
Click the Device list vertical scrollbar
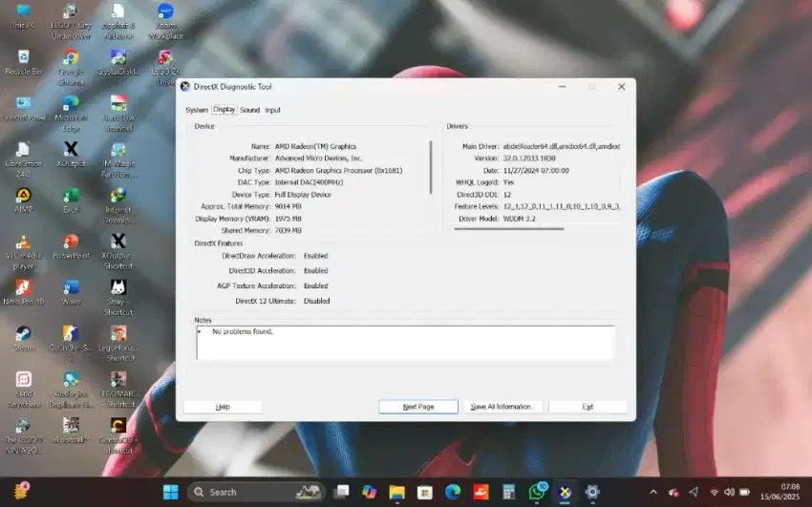(x=431, y=167)
